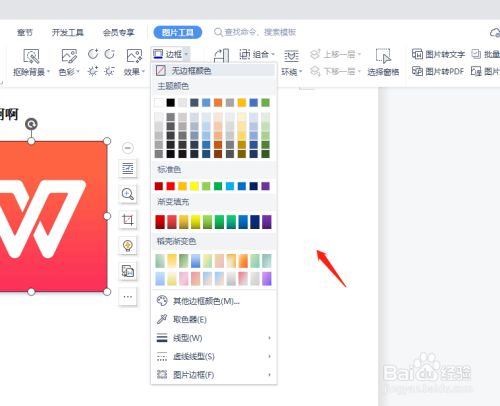Screen dimensions: 500x406
Task: Switch to the 开发工具 tab
Action: click(x=68, y=32)
